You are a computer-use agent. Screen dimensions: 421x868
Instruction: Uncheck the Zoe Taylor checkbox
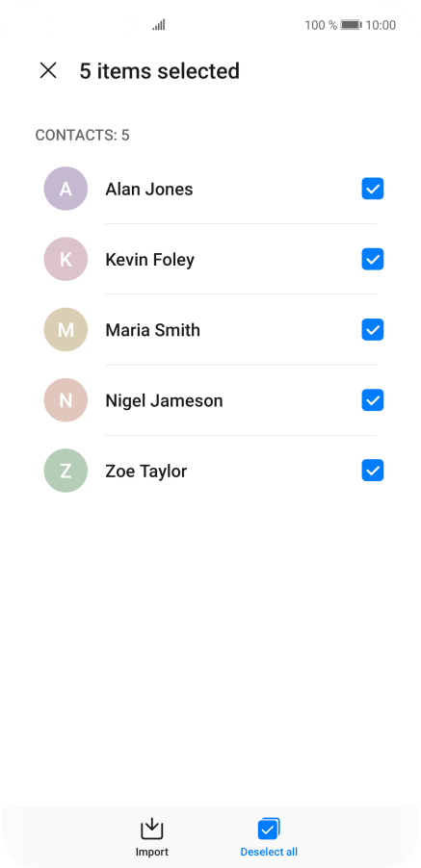click(x=373, y=471)
